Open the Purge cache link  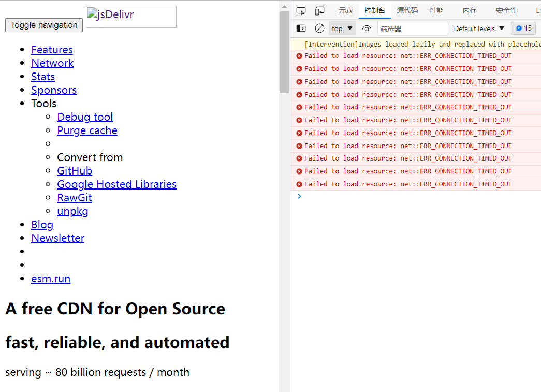87,130
